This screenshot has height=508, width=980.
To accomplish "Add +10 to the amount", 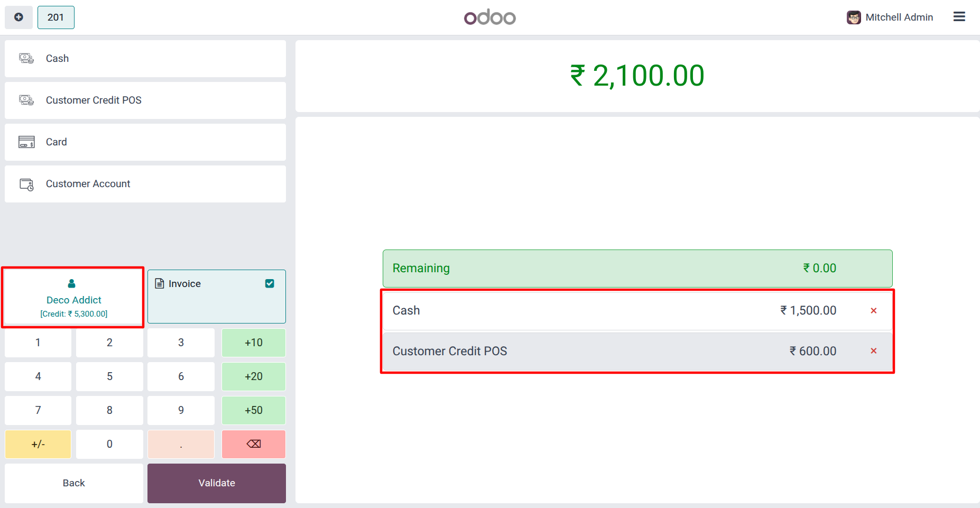I will 254,343.
